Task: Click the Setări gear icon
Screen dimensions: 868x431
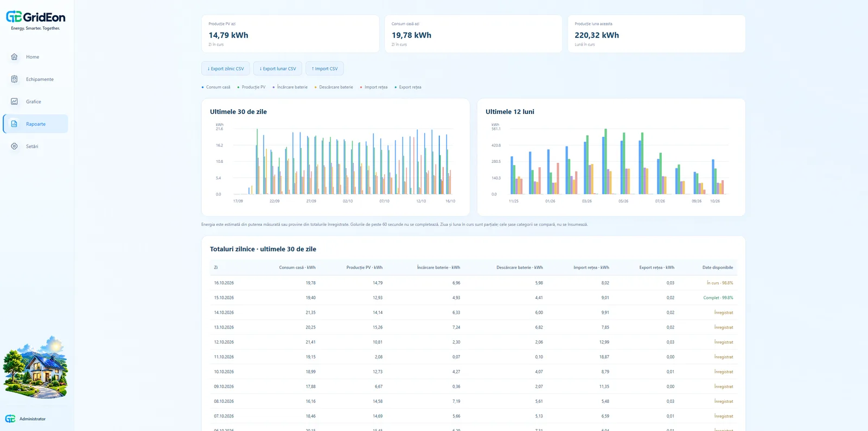Action: pos(14,146)
